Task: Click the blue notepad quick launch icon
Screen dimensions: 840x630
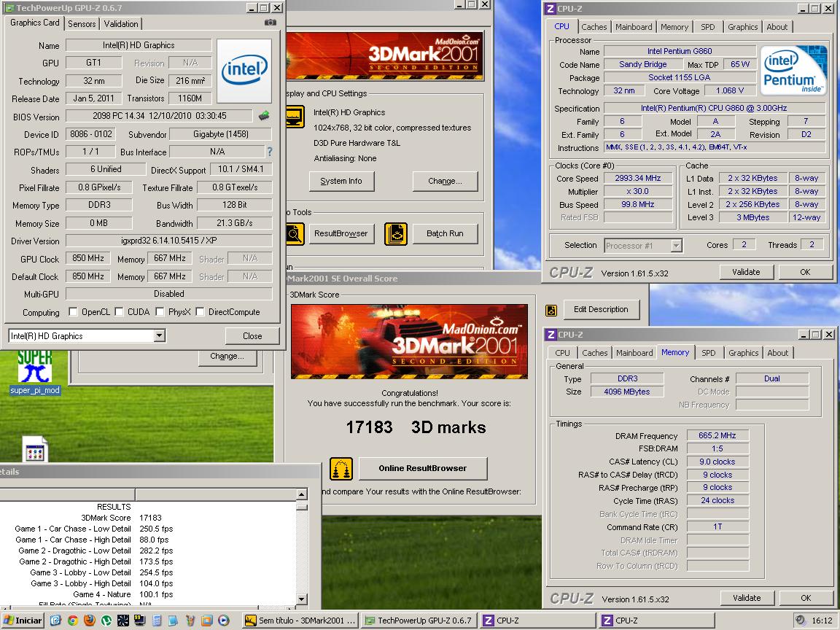Action: coord(173,621)
